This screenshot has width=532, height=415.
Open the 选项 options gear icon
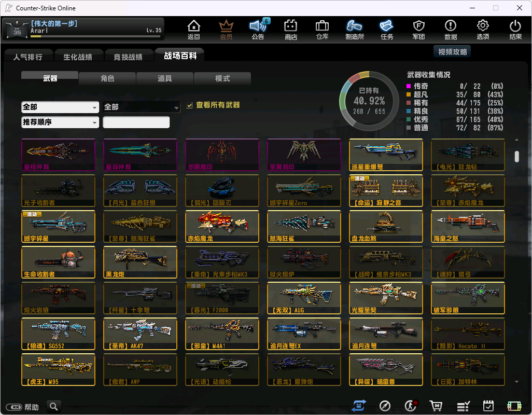pyautogui.click(x=483, y=29)
